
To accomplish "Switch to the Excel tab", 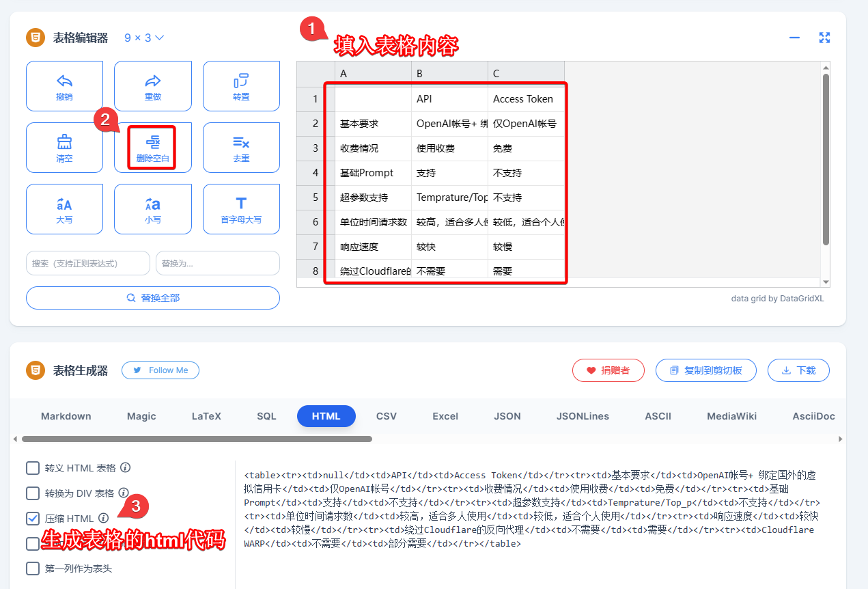I will [x=445, y=416].
